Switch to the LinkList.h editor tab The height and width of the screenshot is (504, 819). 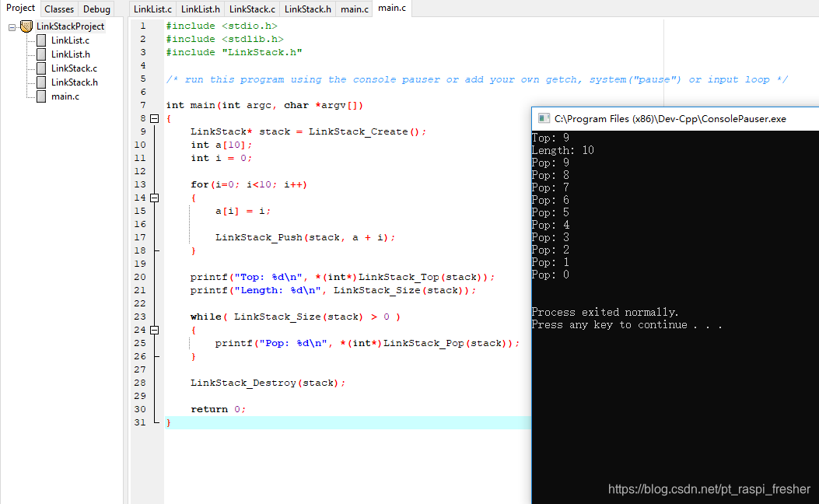[201, 9]
